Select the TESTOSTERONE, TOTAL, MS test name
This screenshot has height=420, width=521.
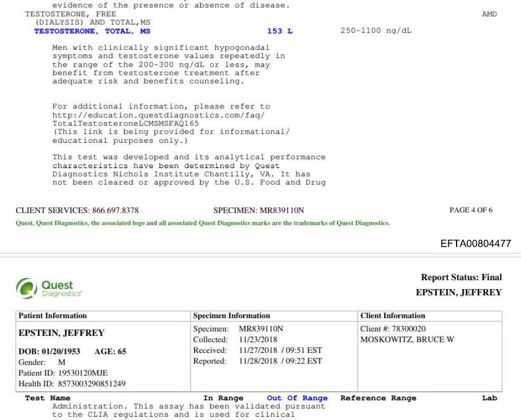coord(92,31)
